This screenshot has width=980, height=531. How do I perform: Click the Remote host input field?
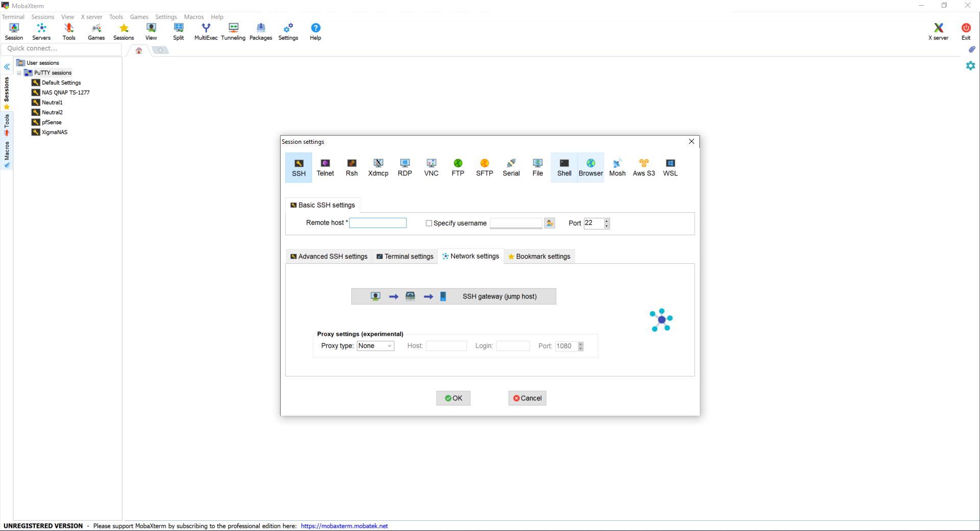coord(378,223)
